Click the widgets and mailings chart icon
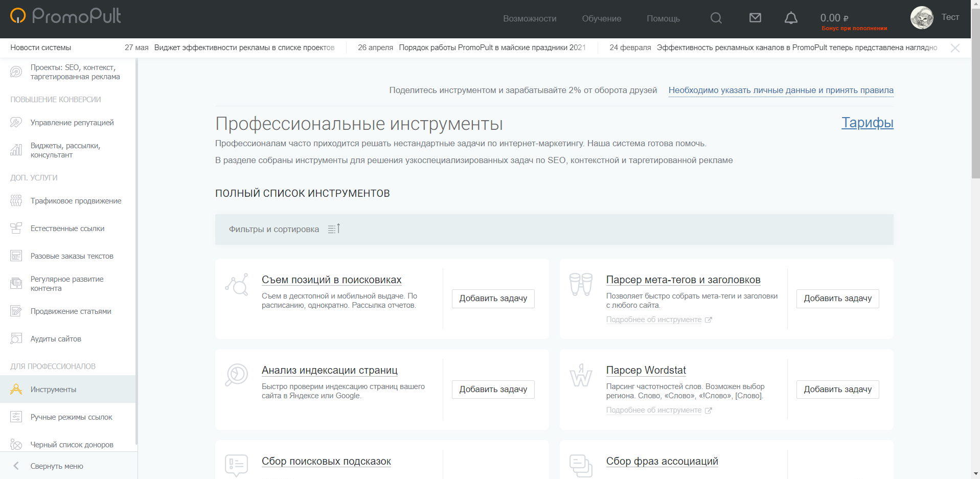The image size is (980, 479). (16, 150)
